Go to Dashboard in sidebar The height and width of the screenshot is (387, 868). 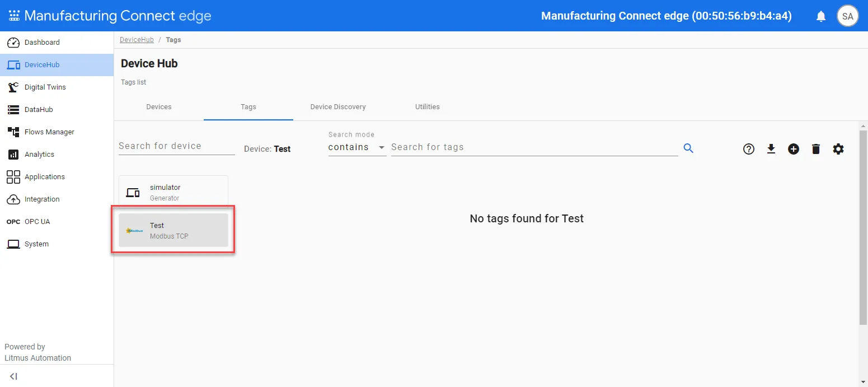click(57, 43)
